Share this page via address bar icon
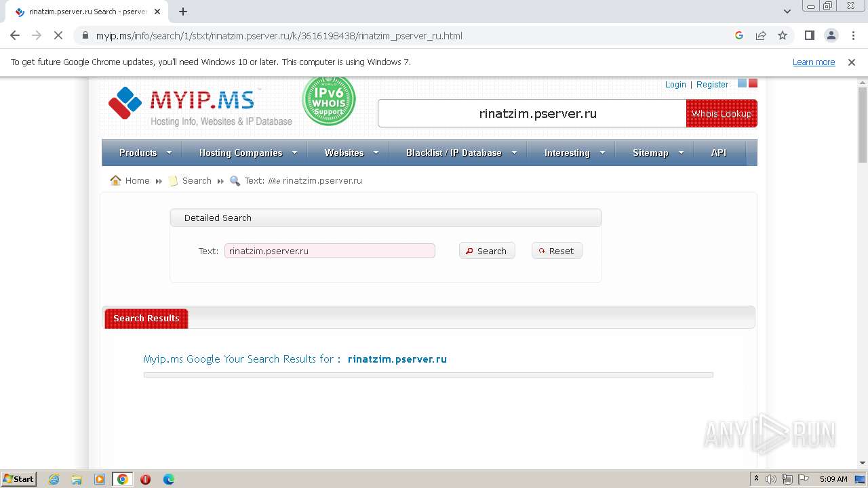 tap(761, 35)
